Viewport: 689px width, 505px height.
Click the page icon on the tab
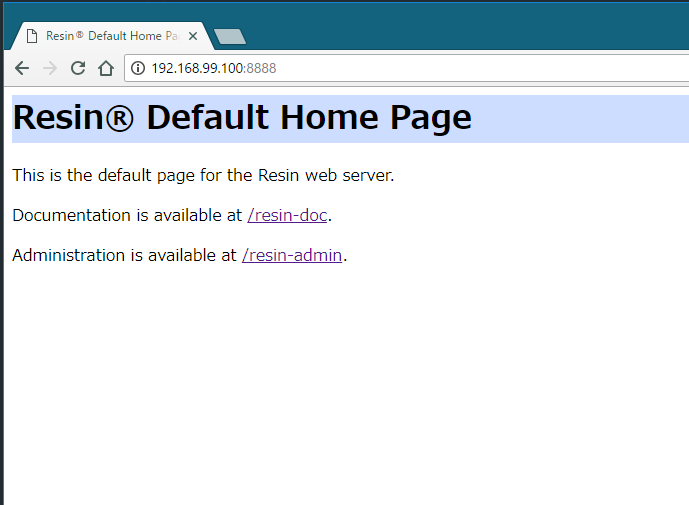[x=32, y=36]
